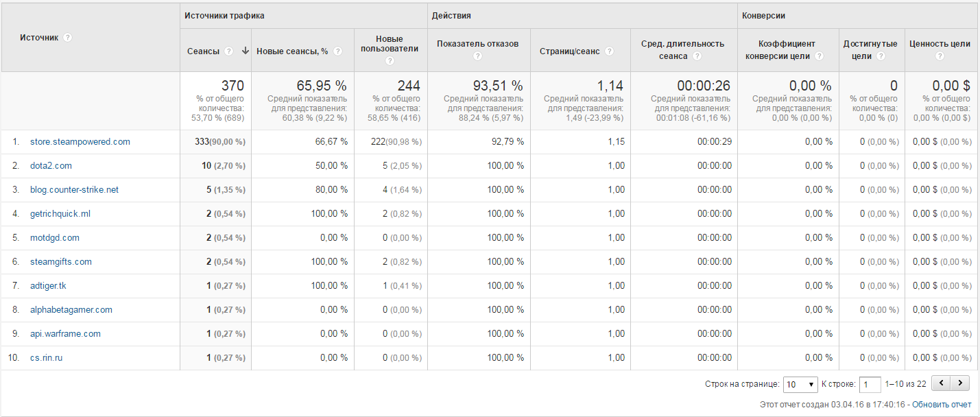Image resolution: width=980 pixels, height=417 pixels.
Task: Click help icon for Новые сеансы, %
Action: pyautogui.click(x=337, y=51)
